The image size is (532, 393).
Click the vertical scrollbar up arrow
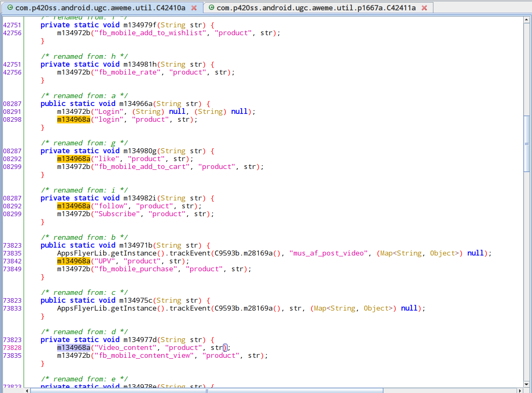click(527, 19)
